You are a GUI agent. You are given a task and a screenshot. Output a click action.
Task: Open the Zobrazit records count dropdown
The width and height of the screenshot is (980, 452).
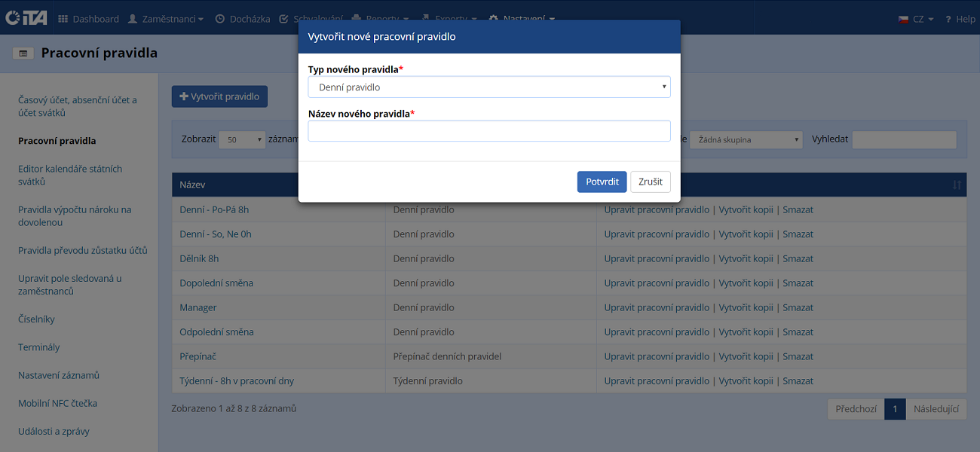coord(242,139)
